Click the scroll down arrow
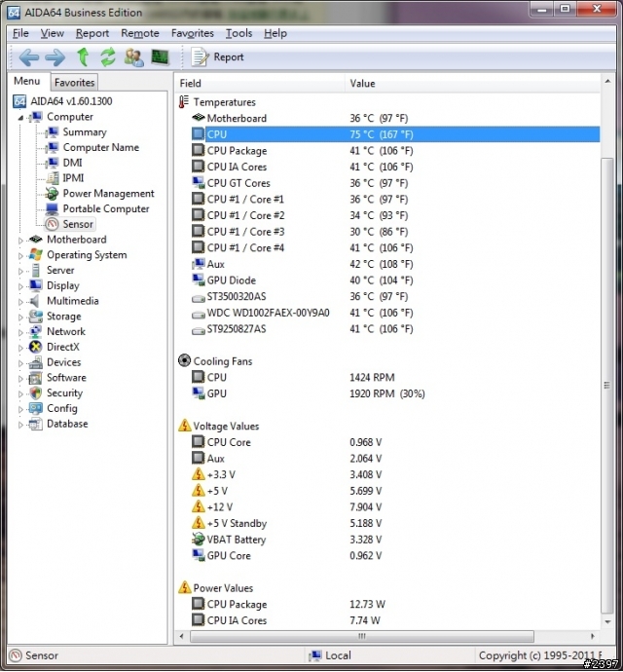The width and height of the screenshot is (623, 672). [607, 621]
